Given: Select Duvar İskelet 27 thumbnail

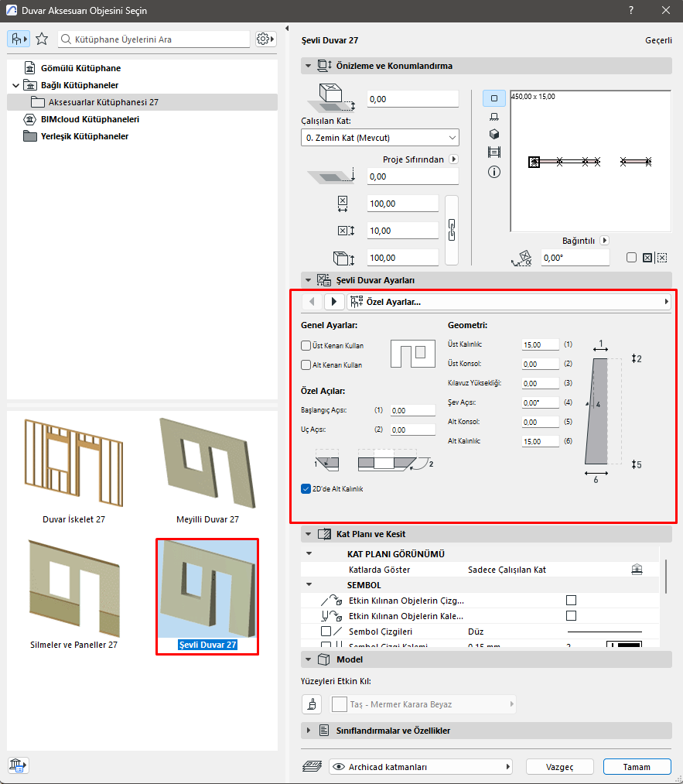Looking at the screenshot, I should (x=74, y=471).
